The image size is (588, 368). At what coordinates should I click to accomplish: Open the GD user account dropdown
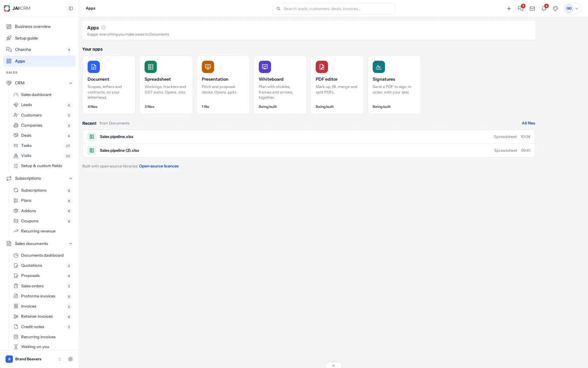pyautogui.click(x=572, y=9)
